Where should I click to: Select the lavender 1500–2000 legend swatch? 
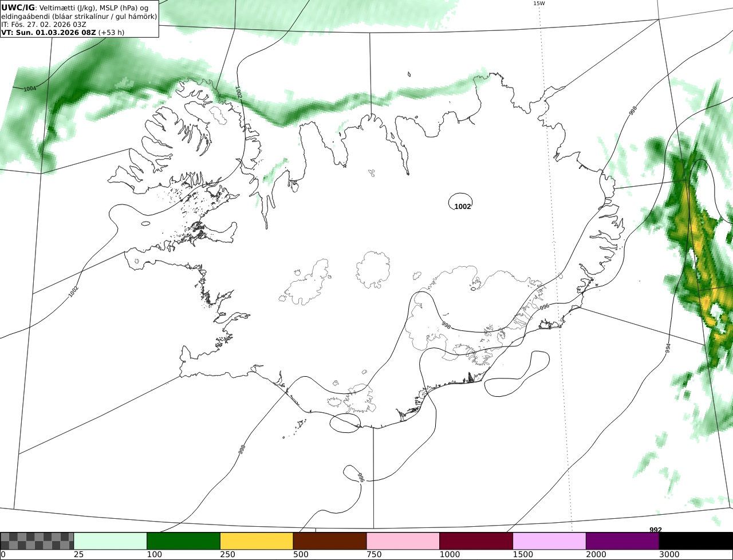tap(550, 541)
